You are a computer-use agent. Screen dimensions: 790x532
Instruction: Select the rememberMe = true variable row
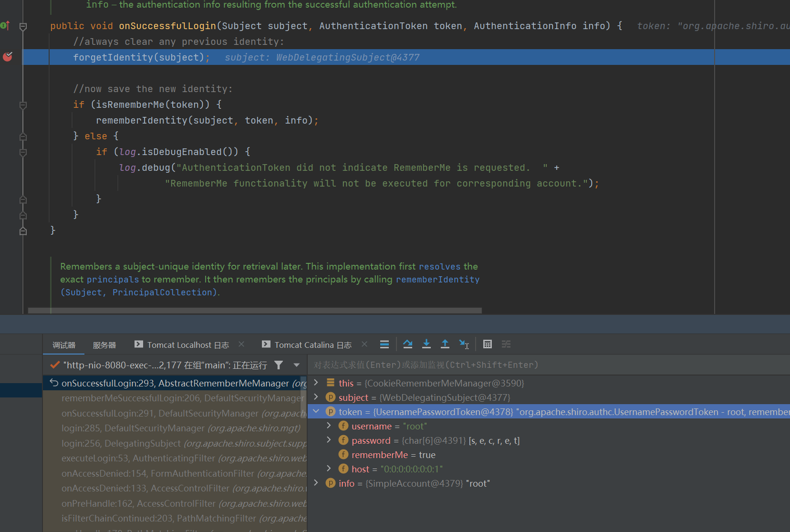click(x=549, y=455)
